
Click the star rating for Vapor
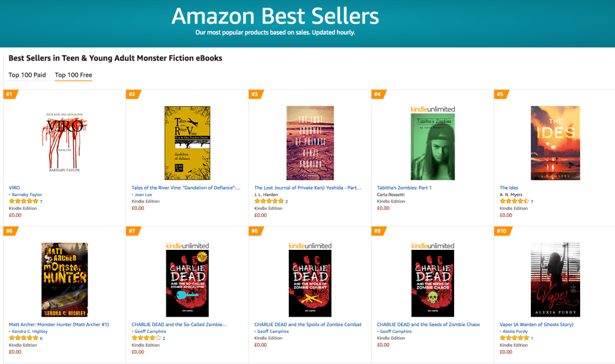[x=514, y=338]
